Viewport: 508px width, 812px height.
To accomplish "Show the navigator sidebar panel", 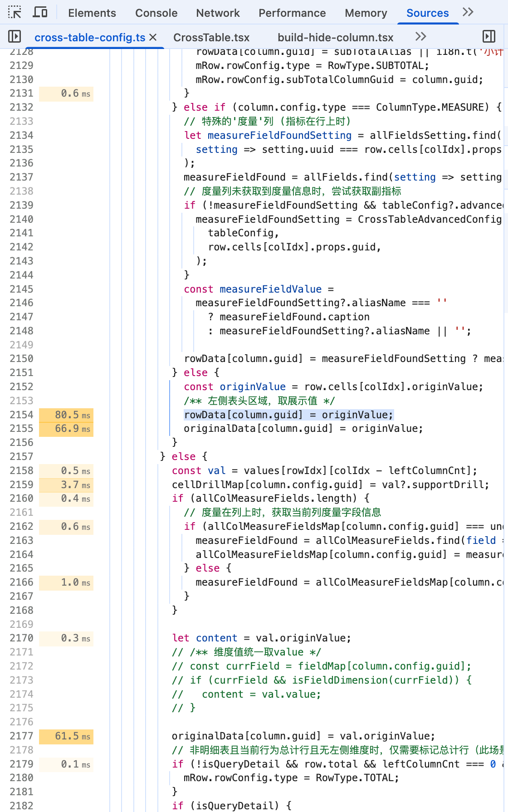I will point(15,36).
